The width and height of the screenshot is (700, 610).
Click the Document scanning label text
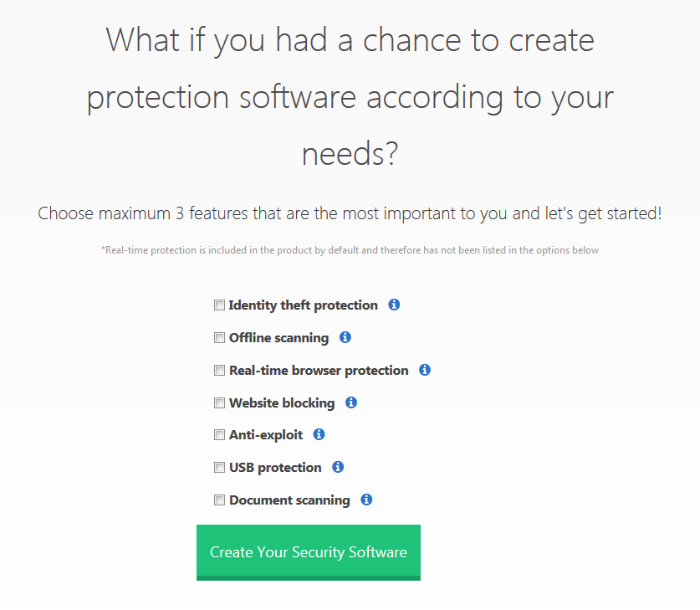click(289, 500)
